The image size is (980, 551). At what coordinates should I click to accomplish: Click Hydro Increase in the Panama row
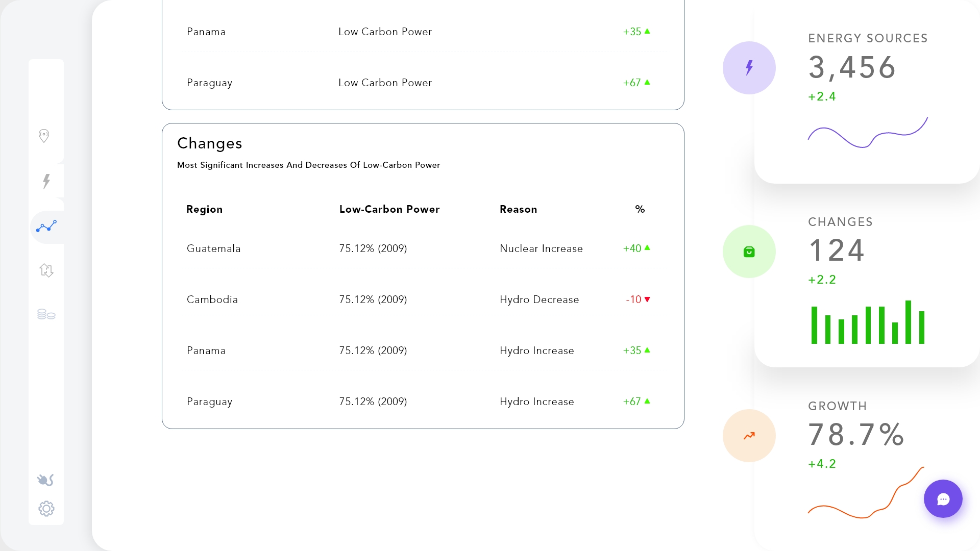tap(537, 350)
